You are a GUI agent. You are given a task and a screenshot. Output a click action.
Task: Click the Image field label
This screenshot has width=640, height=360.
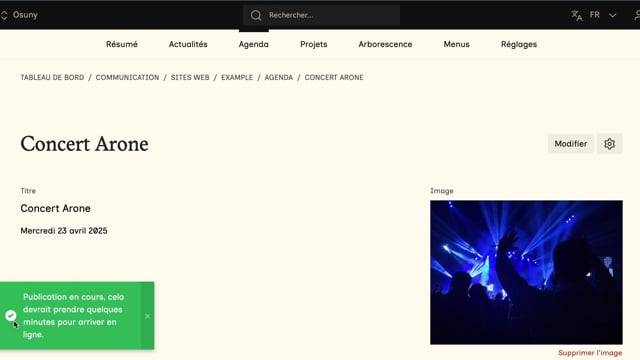(x=442, y=191)
